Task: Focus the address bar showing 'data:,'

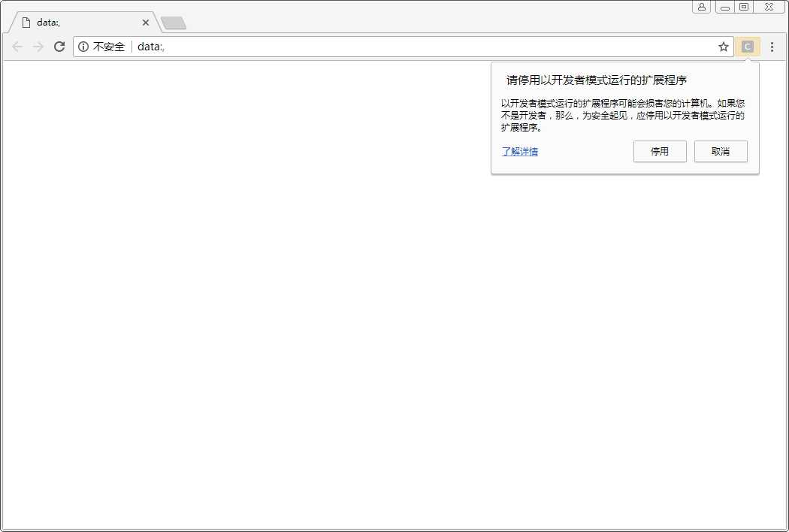Action: coord(421,47)
